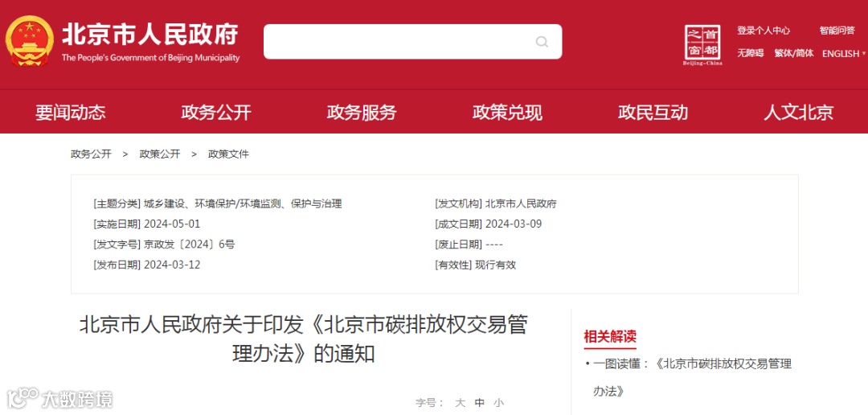Open the 人文北京 menu

tap(798, 113)
